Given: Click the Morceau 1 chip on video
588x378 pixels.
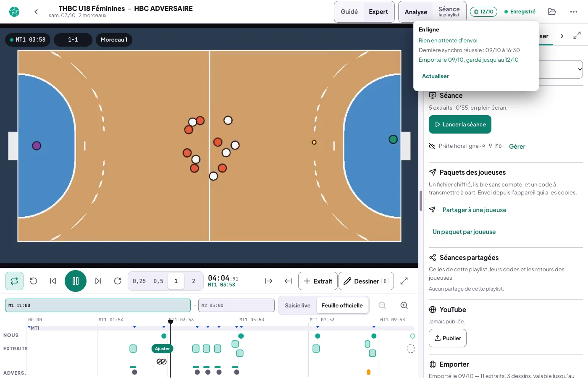Looking at the screenshot, I should 114,39.
